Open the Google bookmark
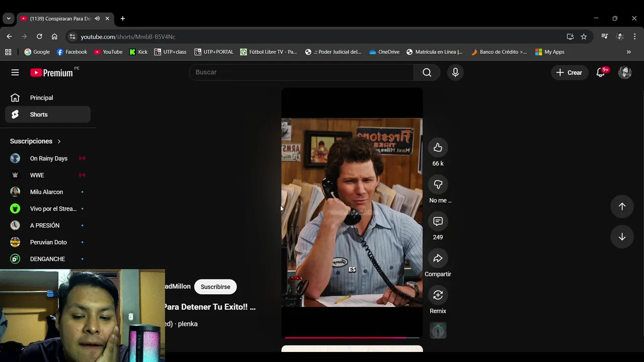This screenshot has width=644, height=362. click(37, 52)
